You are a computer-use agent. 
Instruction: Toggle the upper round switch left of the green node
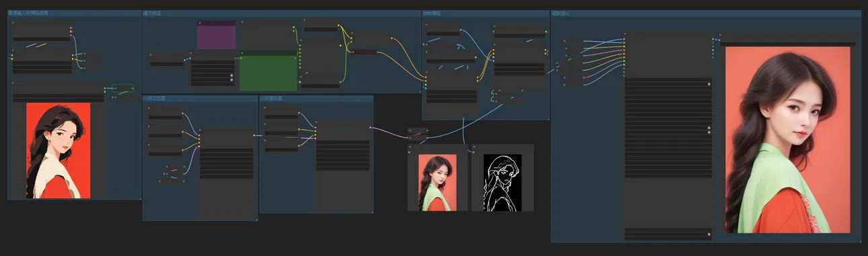click(231, 75)
